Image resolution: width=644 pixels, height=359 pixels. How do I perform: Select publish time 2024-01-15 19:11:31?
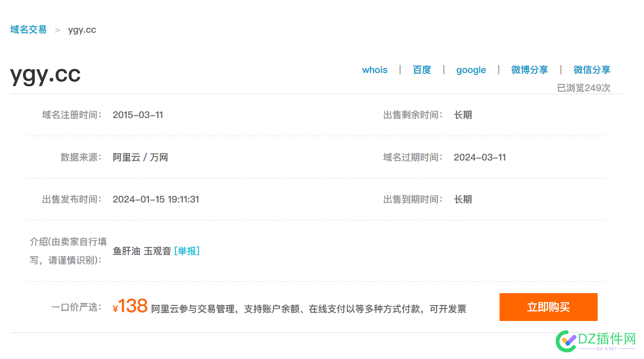click(x=156, y=199)
